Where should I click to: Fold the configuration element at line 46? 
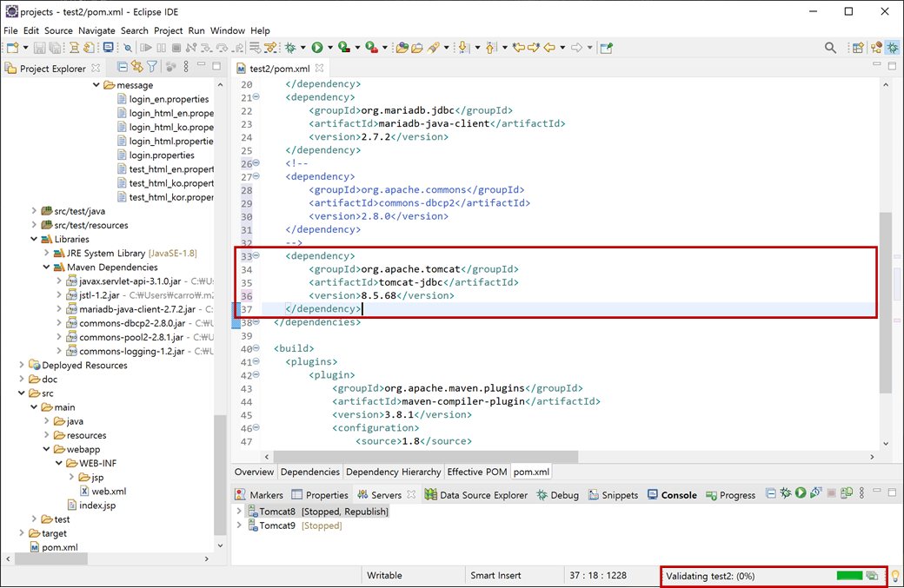pos(256,427)
